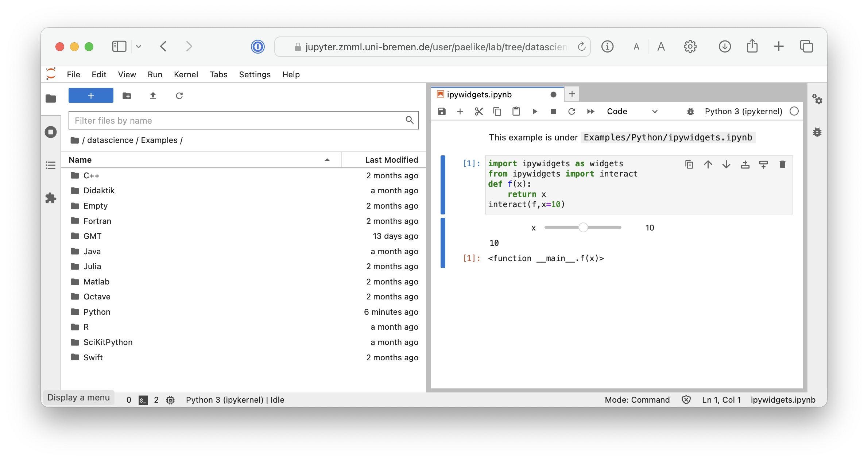Open the Settings menu
This screenshot has height=461, width=868.
click(255, 74)
